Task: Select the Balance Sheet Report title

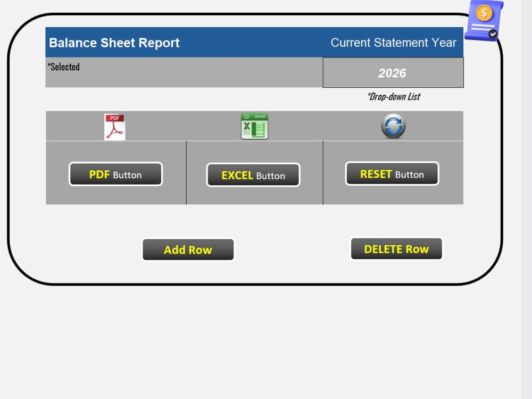Action: (x=114, y=43)
